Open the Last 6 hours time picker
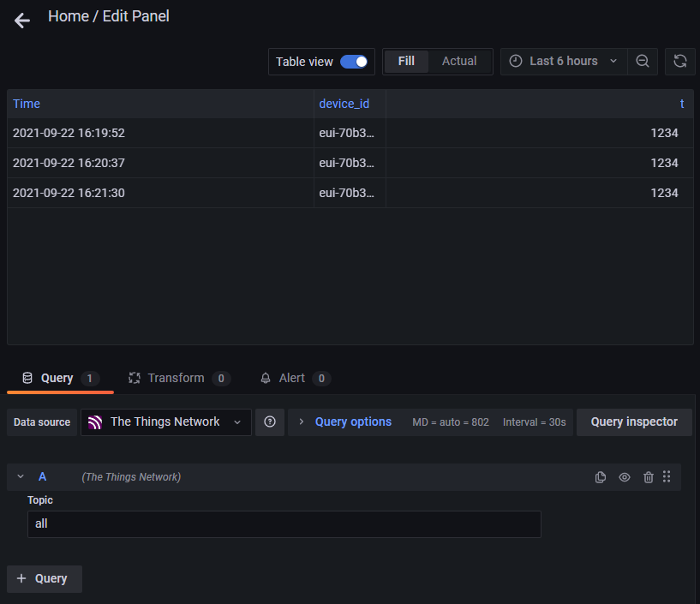 point(563,62)
